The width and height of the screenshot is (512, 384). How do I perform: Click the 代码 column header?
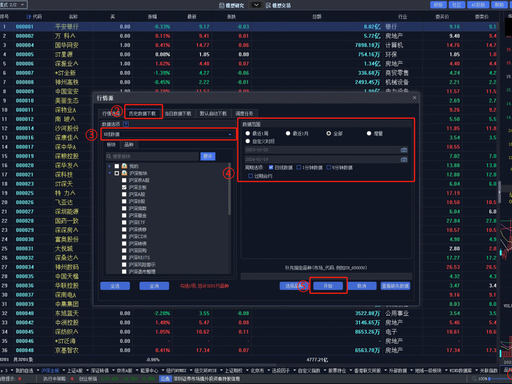point(37,17)
